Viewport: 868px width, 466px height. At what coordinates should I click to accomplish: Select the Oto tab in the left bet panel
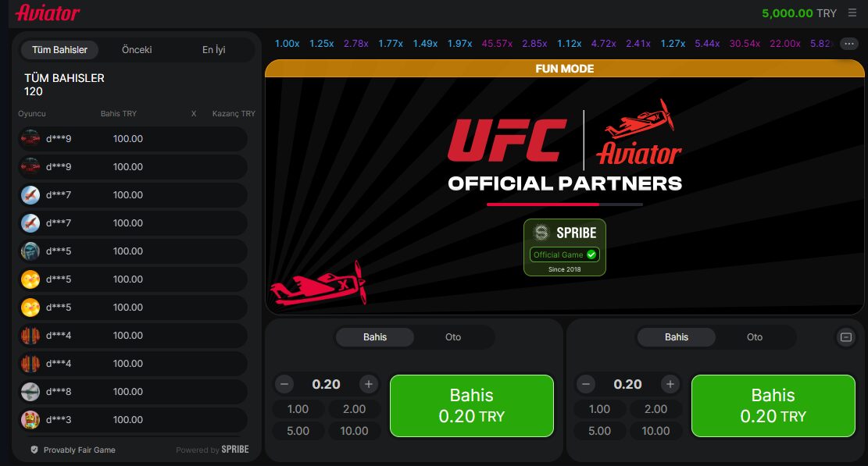(x=453, y=337)
